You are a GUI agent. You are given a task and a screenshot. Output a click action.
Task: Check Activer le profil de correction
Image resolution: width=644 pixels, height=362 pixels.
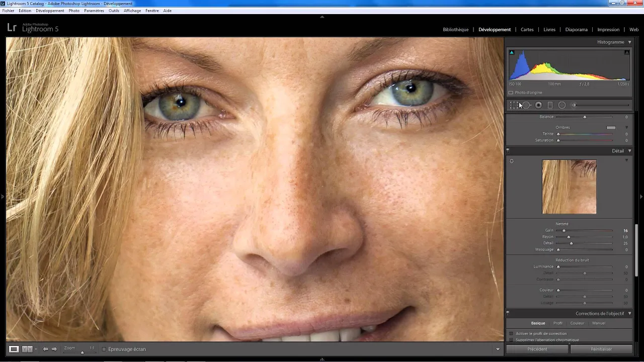pos(512,333)
